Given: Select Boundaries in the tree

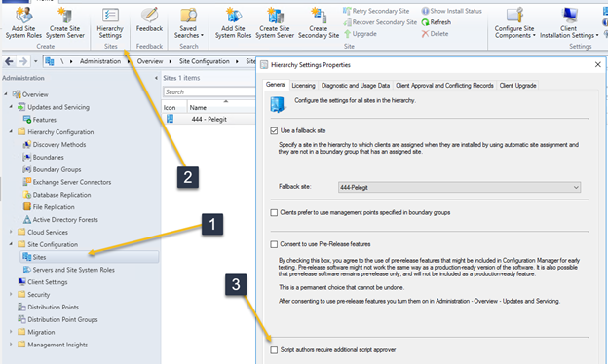Looking at the screenshot, I should point(48,157).
